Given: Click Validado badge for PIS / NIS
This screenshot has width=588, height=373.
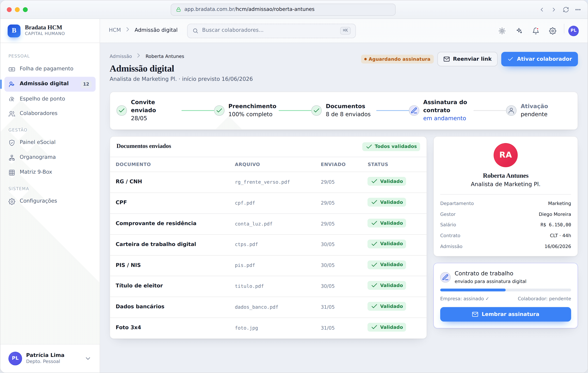Looking at the screenshot, I should [387, 264].
